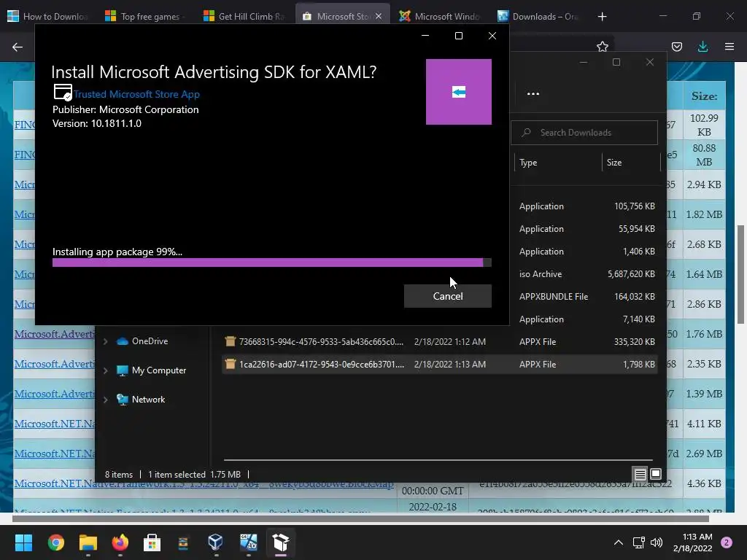Click the browser vertical scrollbar

[x=741, y=275]
